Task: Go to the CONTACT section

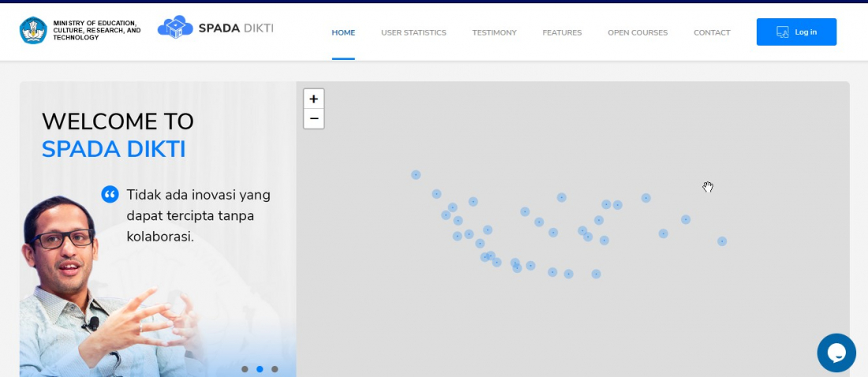Action: [x=712, y=32]
